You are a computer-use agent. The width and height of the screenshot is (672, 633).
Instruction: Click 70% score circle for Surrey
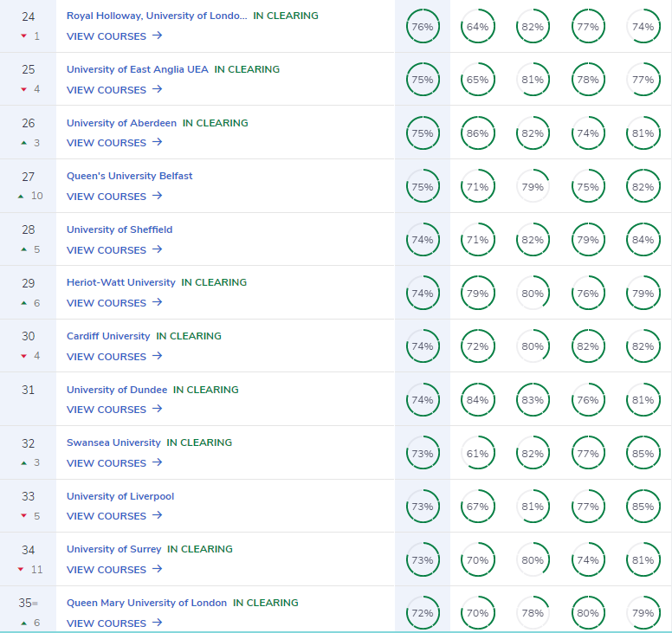pyautogui.click(x=477, y=560)
